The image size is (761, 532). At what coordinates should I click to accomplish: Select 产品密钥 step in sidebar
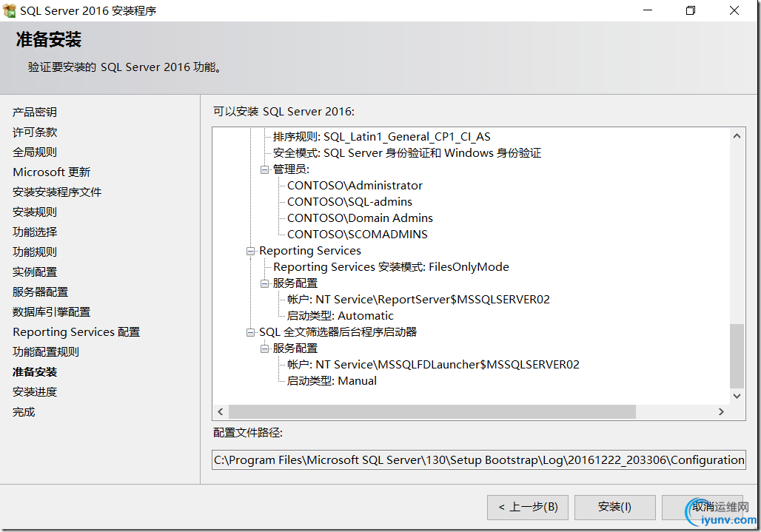[35, 112]
